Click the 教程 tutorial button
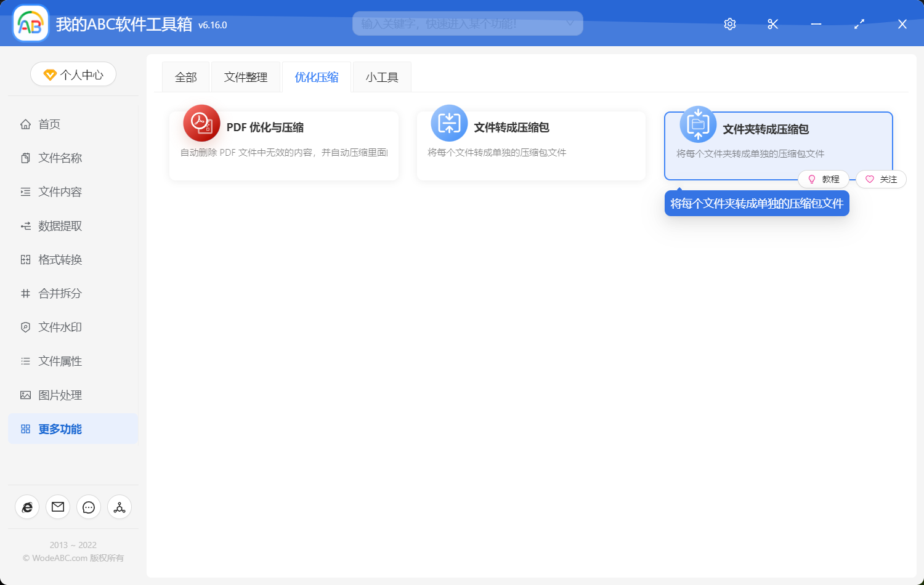This screenshot has height=585, width=924. tap(824, 179)
